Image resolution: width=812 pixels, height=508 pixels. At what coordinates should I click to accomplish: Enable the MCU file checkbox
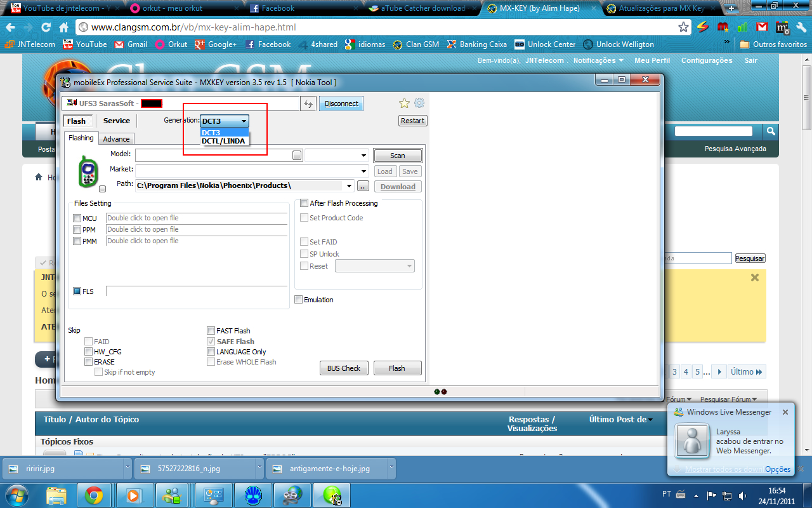tap(77, 218)
